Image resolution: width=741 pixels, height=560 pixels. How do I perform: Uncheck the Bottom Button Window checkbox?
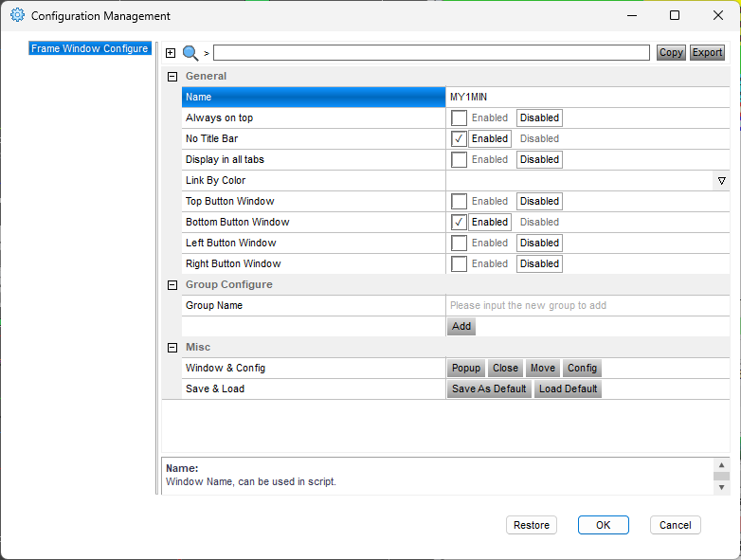click(459, 223)
